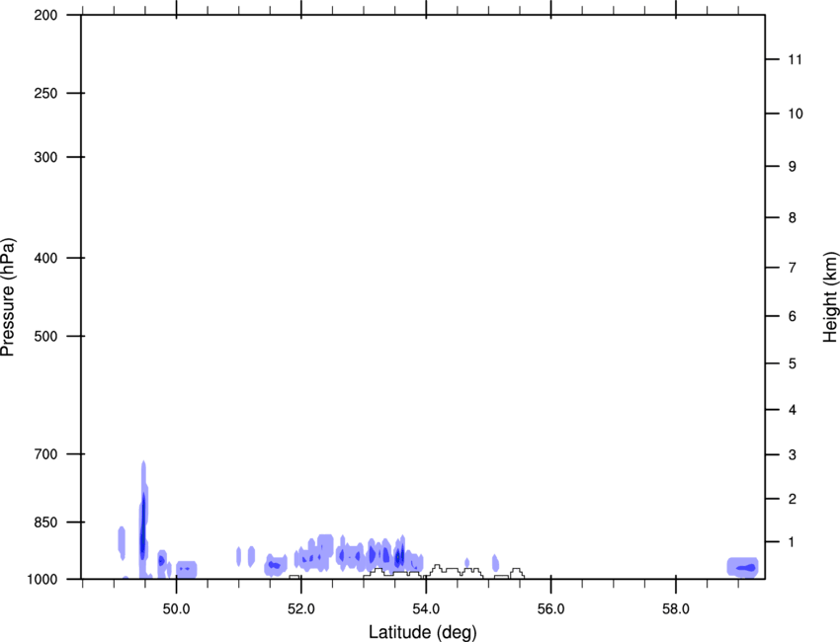Click the 1 km height label
This screenshot has height=642, width=840.
(793, 542)
